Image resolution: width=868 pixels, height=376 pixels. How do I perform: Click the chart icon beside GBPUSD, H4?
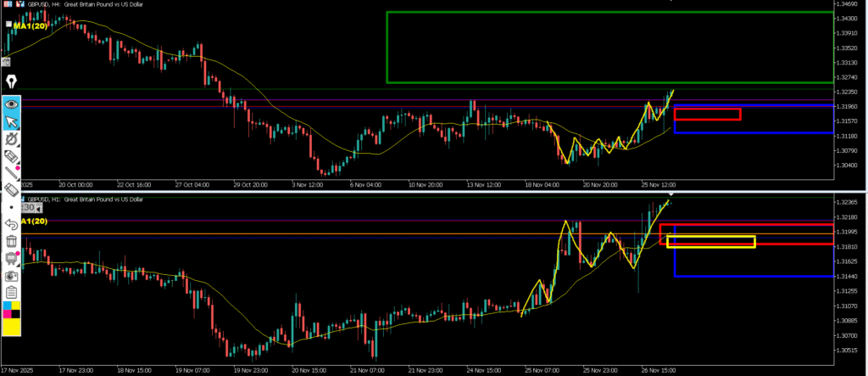coord(20,4)
